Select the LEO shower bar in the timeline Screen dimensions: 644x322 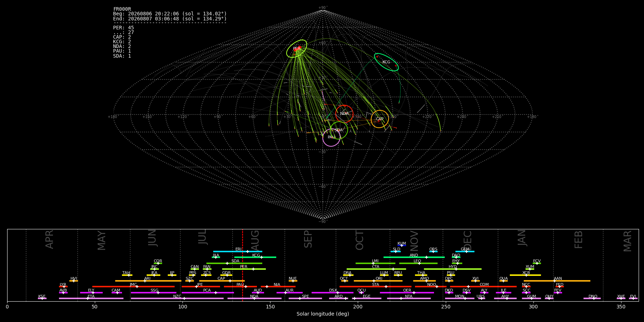[418, 263]
